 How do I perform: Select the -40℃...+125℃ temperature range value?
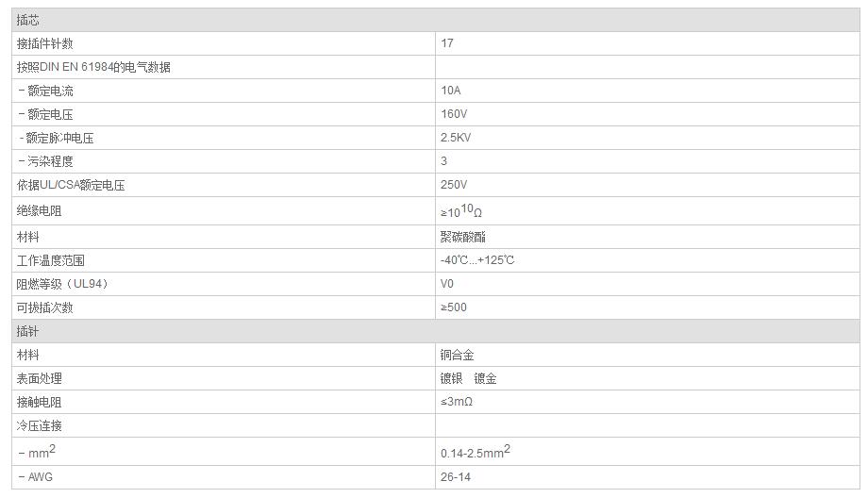coord(477,260)
